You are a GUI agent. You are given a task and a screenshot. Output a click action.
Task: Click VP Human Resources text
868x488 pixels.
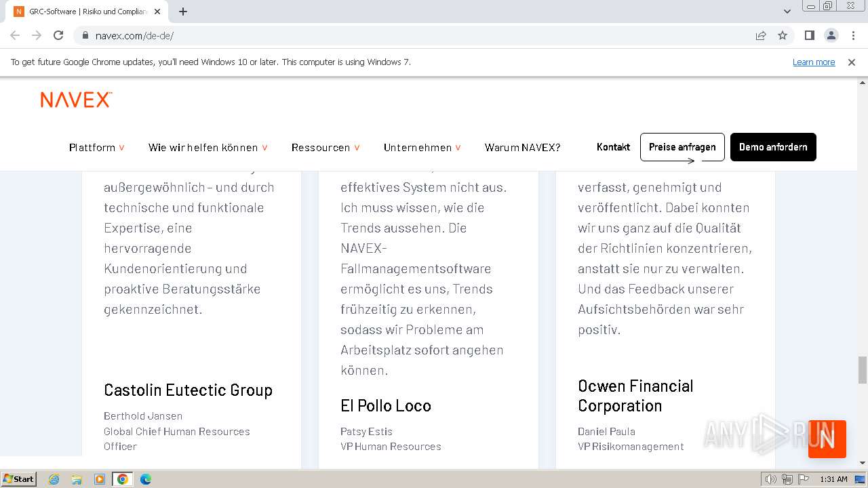tap(391, 447)
